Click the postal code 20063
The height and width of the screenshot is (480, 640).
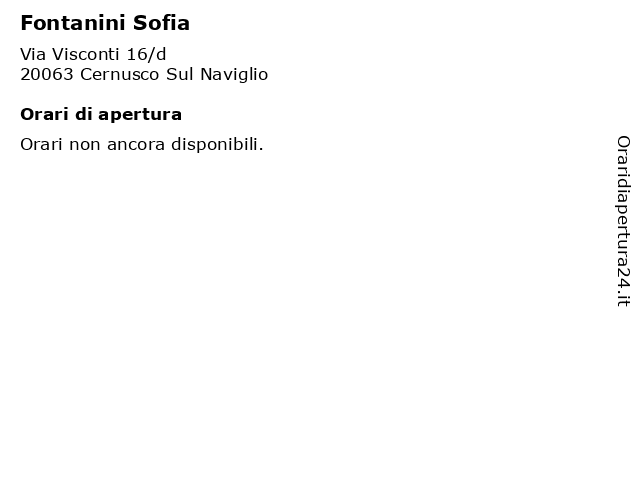click(x=47, y=75)
